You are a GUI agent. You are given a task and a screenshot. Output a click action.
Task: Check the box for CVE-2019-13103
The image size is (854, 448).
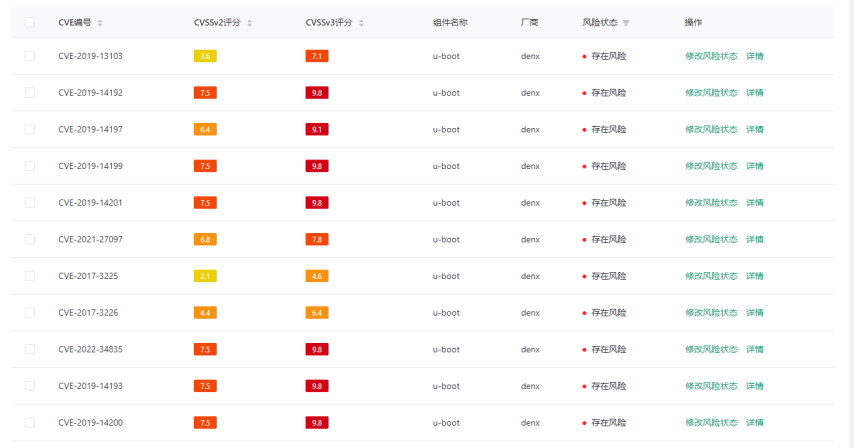[x=29, y=56]
